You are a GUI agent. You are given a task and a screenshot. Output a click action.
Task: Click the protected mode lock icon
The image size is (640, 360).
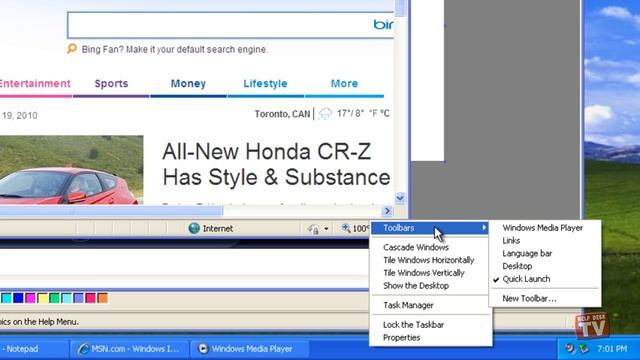click(x=313, y=229)
